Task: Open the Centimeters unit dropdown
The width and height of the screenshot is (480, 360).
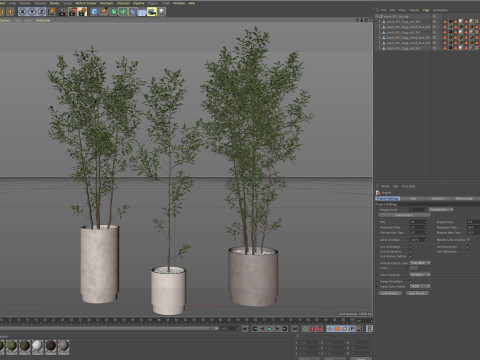Action: point(441,210)
